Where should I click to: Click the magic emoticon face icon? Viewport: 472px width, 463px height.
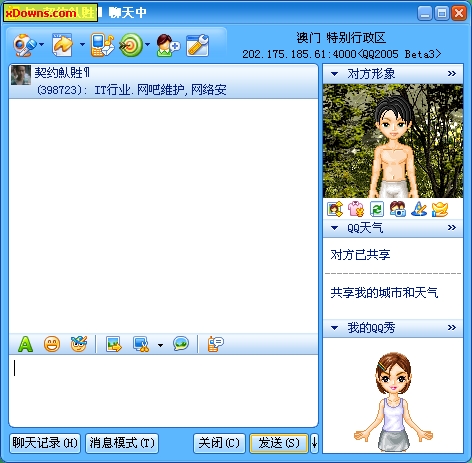click(x=79, y=344)
